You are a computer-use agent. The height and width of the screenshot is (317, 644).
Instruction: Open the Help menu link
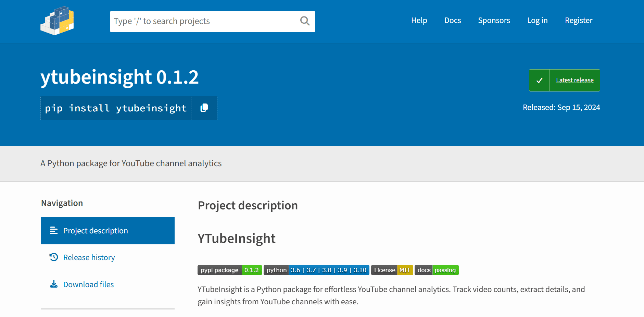coord(419,21)
